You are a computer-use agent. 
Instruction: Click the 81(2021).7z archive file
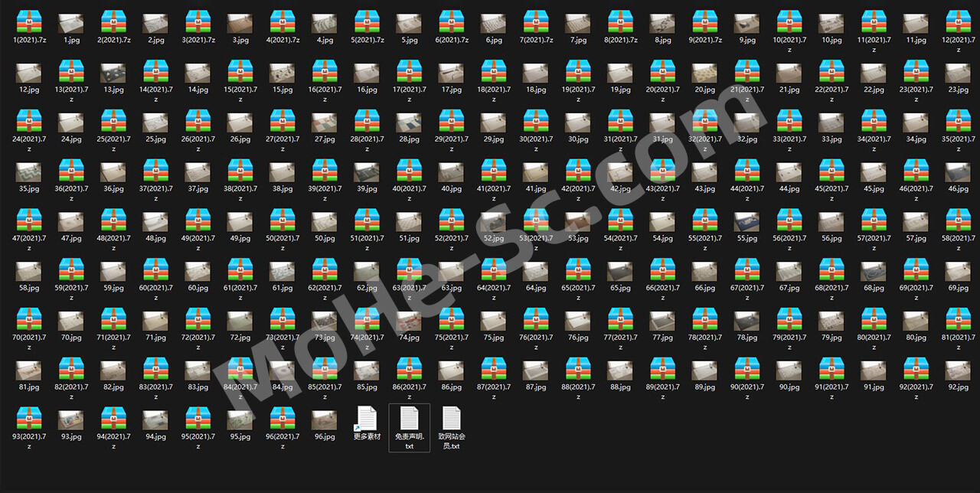959,318
